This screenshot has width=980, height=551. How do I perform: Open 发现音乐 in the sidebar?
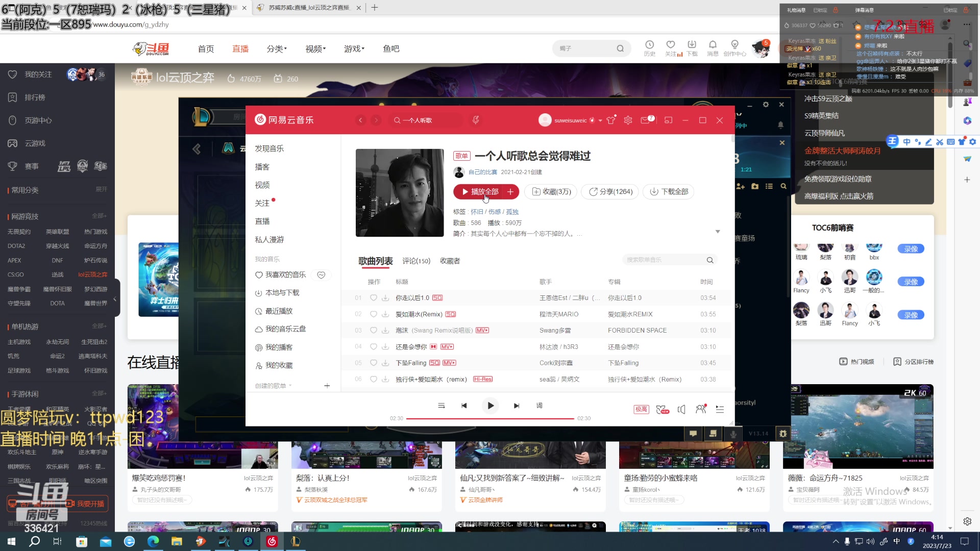[269, 148]
